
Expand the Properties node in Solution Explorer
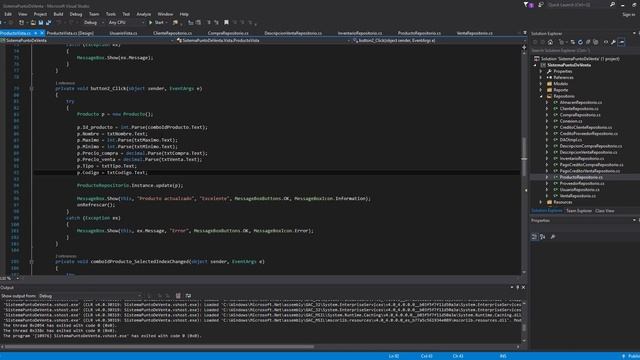tap(542, 71)
